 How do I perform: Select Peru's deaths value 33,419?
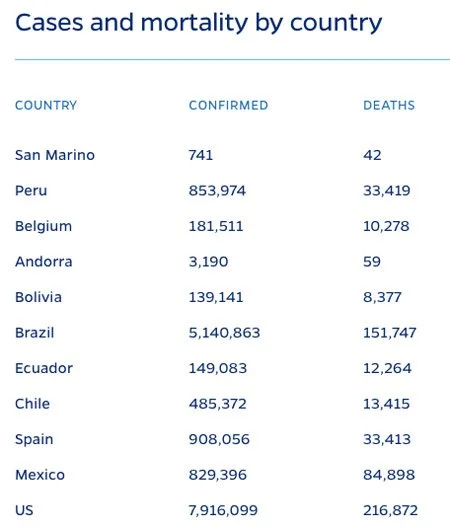[x=387, y=191]
